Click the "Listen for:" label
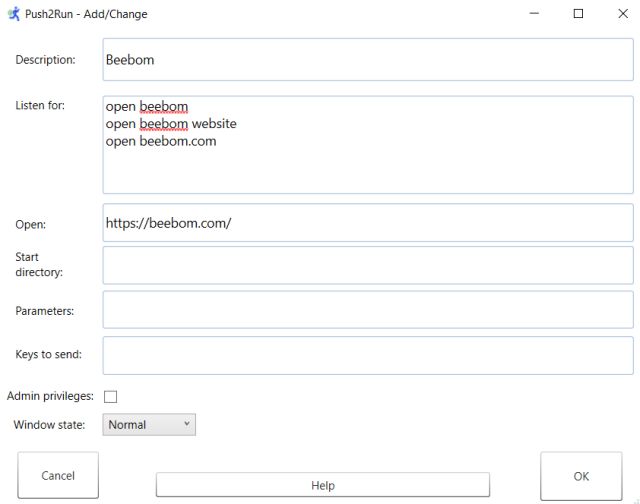Screen dimensions: 640x504 (x=41, y=106)
